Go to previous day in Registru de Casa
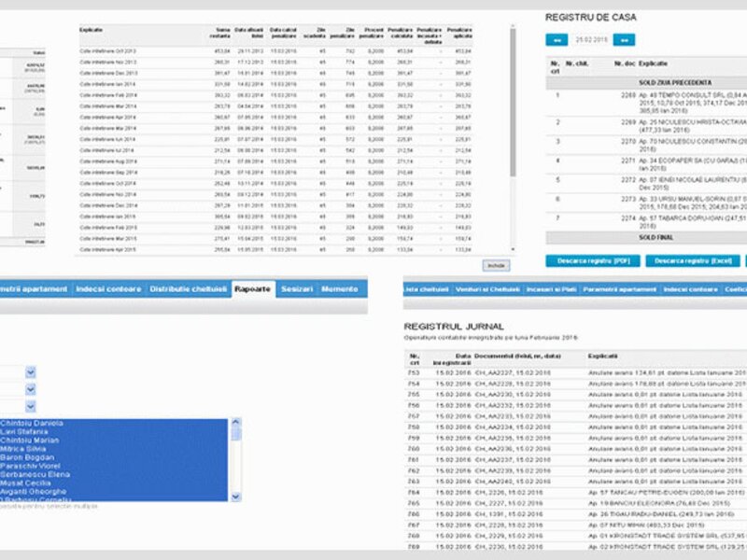This screenshot has height=560, width=747. (x=557, y=40)
